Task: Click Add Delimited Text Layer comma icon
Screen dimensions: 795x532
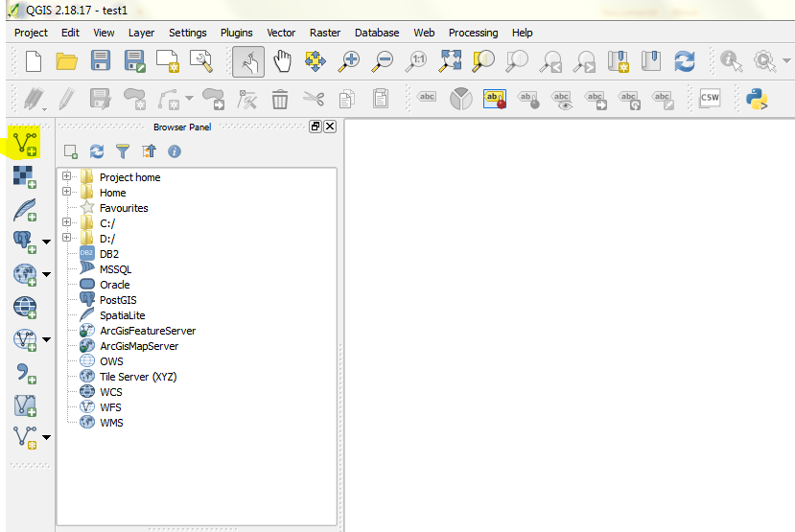Action: coord(25,373)
